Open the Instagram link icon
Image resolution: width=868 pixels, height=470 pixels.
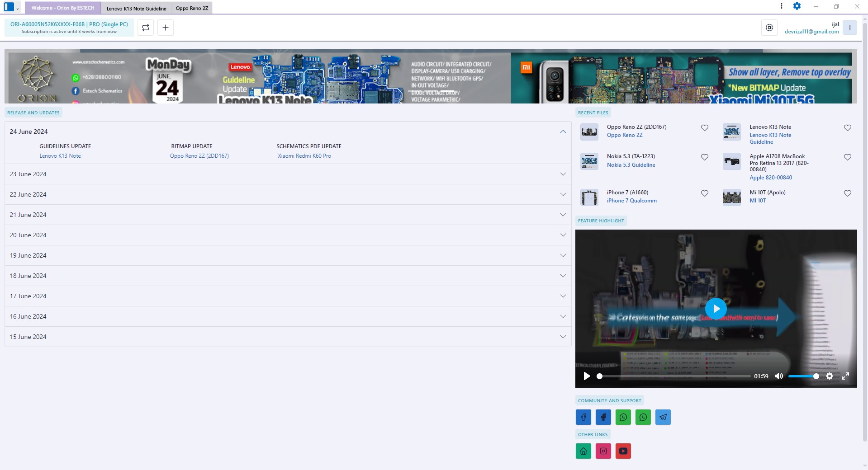(x=603, y=451)
